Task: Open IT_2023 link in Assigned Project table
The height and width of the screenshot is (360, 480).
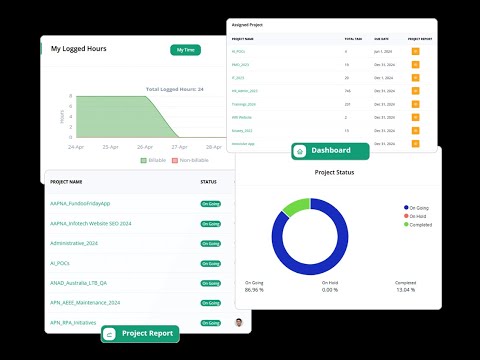Action: pyautogui.click(x=238, y=78)
